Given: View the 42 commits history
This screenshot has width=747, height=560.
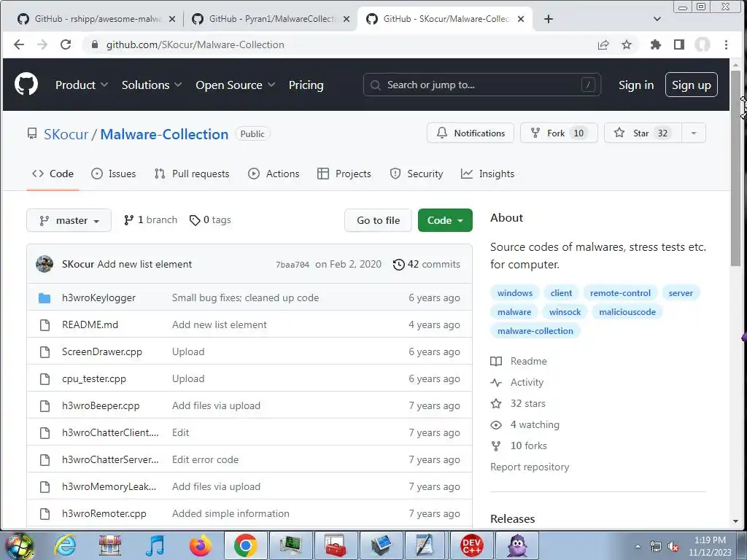Looking at the screenshot, I should (x=426, y=264).
